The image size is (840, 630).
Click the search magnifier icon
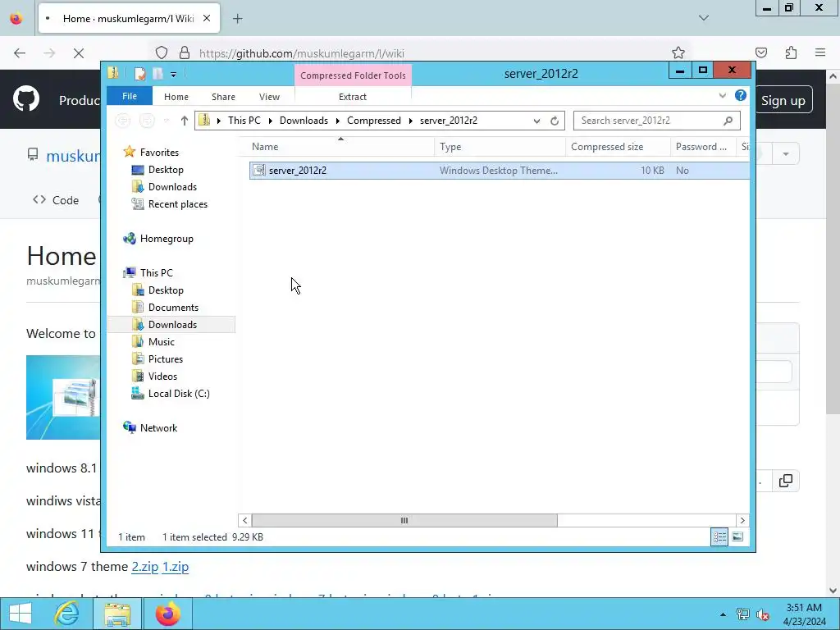click(x=728, y=121)
